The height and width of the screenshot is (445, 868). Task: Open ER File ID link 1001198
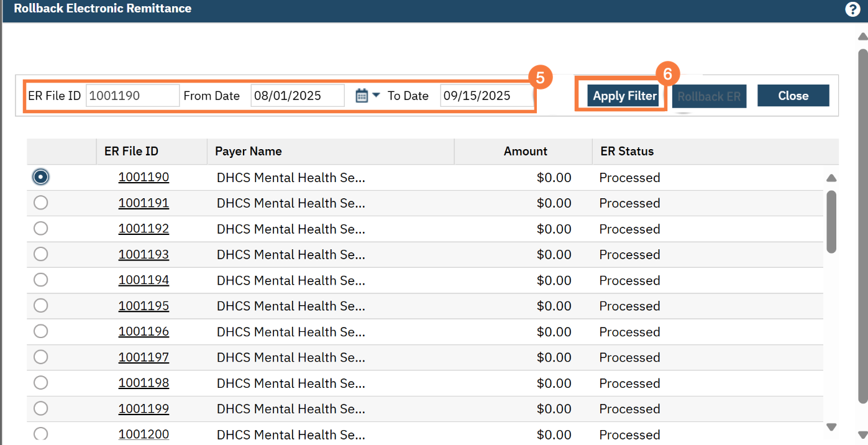coord(144,383)
